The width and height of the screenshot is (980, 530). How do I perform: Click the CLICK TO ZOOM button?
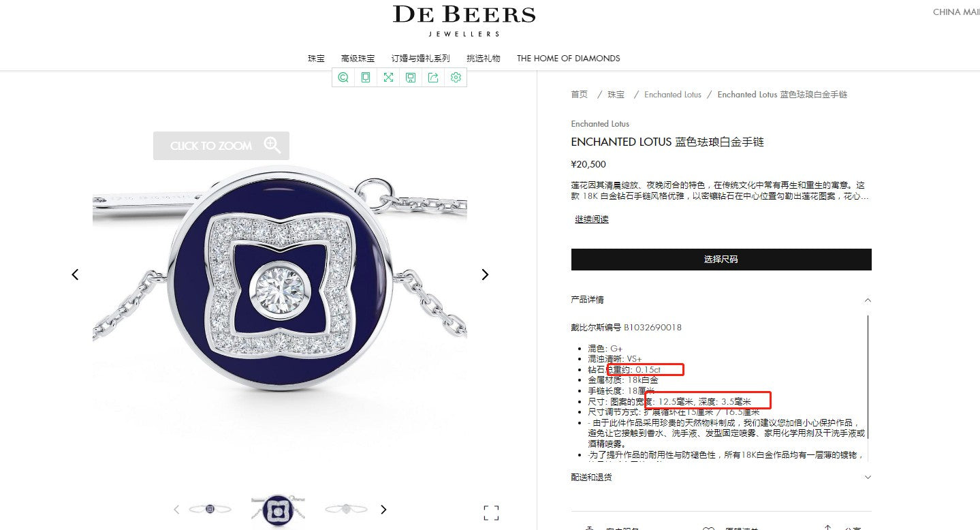pos(221,146)
